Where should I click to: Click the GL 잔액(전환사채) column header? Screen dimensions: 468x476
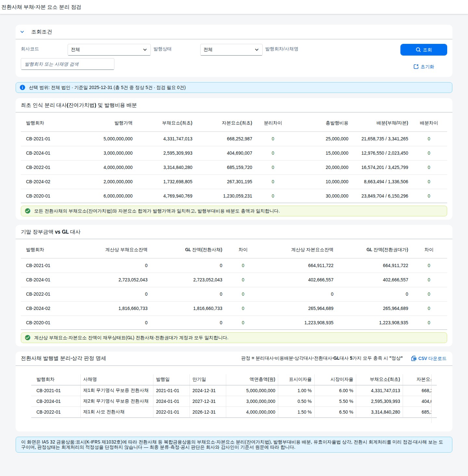click(204, 250)
